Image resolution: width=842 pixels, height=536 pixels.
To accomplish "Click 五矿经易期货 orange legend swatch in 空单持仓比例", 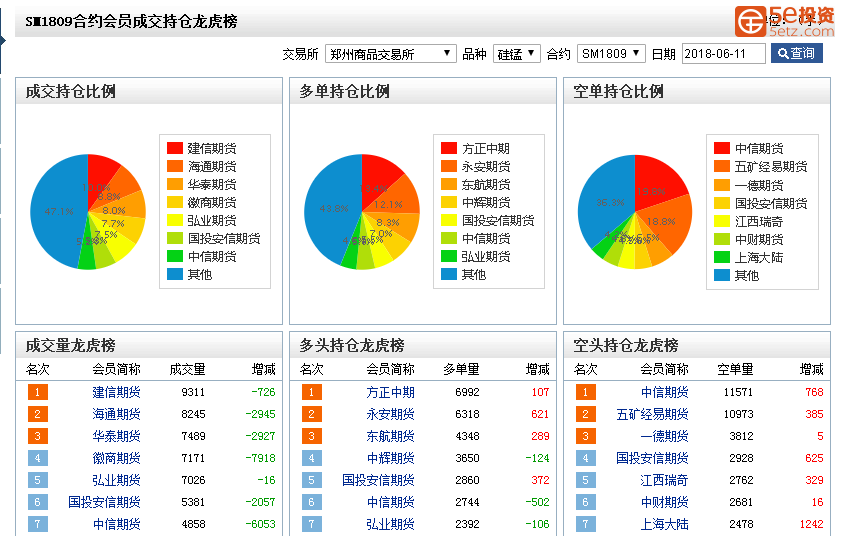I will (x=722, y=166).
